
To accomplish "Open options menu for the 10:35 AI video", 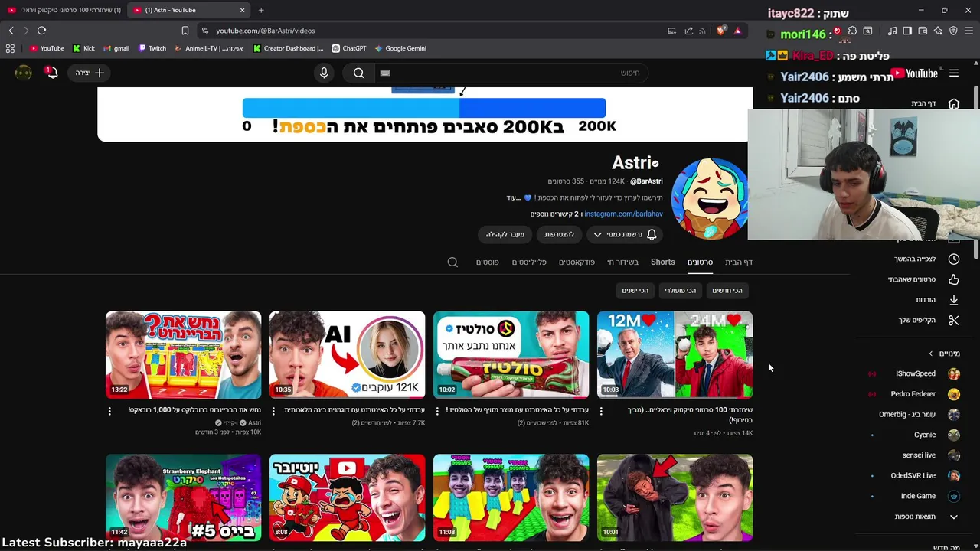I will (273, 411).
